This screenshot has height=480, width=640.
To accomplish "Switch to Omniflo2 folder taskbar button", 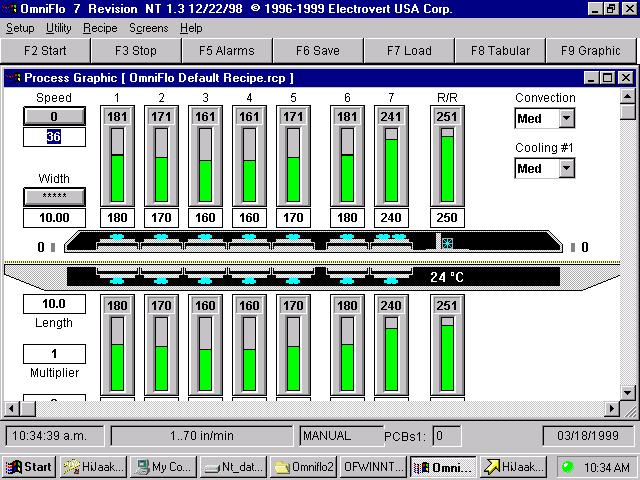I will coord(304,467).
